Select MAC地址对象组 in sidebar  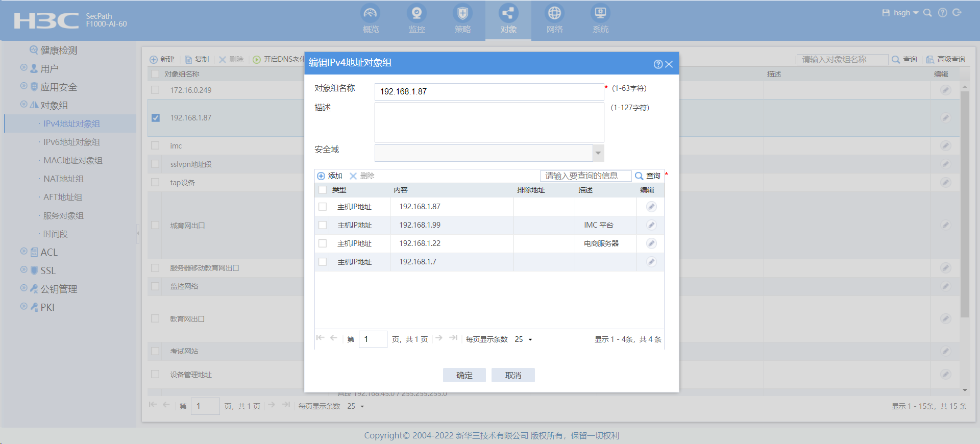73,160
